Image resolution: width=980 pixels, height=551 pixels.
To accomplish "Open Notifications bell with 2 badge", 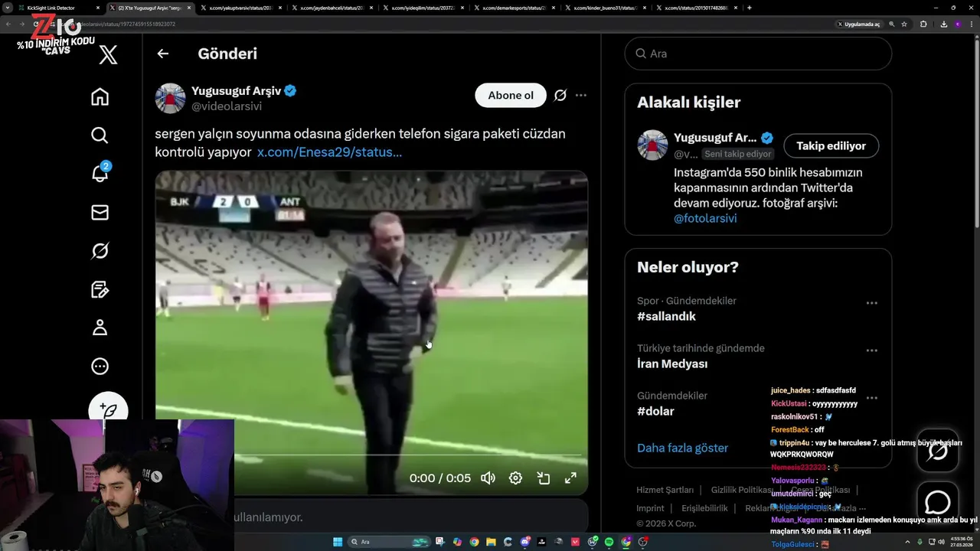I will point(100,174).
